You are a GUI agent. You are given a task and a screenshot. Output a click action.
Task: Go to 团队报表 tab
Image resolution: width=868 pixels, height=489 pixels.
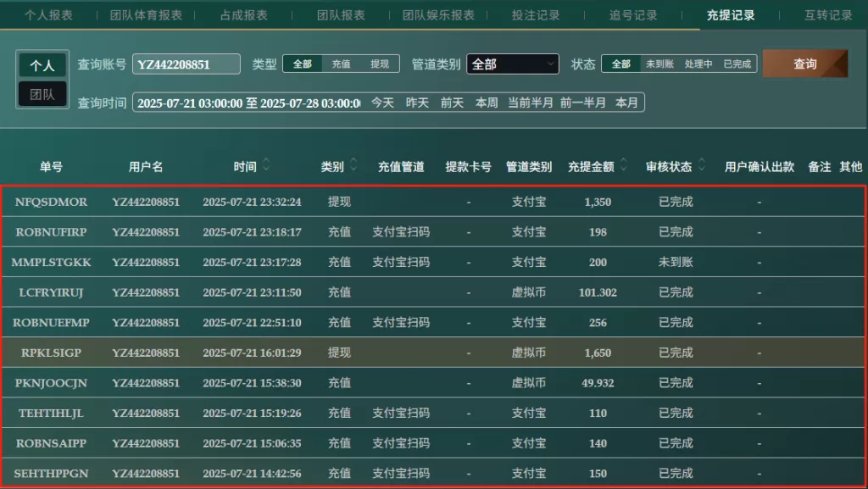coord(341,15)
